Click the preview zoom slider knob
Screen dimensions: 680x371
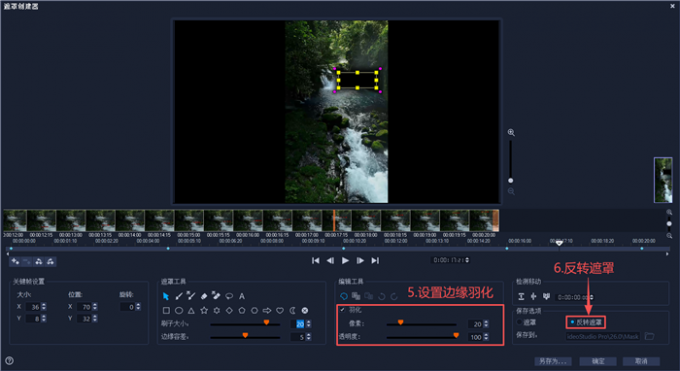510,181
